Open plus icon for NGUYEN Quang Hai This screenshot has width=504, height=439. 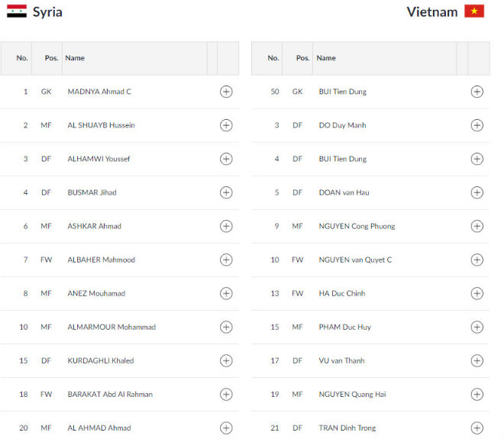477,394
